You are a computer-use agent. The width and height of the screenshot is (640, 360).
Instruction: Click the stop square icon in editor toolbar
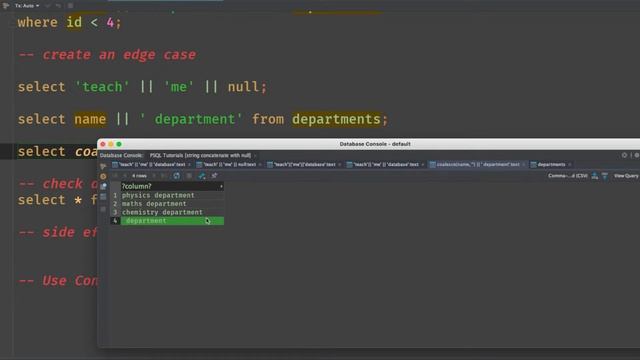coord(70,6)
